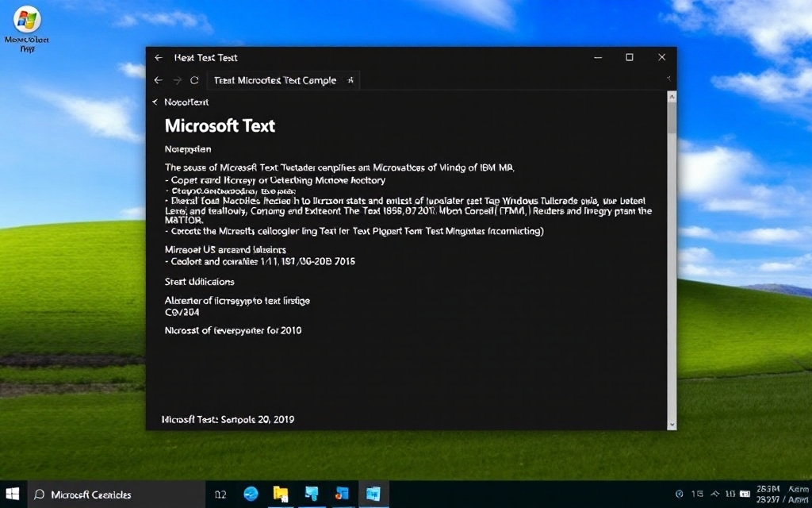Expand hidden tray icons with the chevron
This screenshot has width=812, height=508.
(714, 494)
